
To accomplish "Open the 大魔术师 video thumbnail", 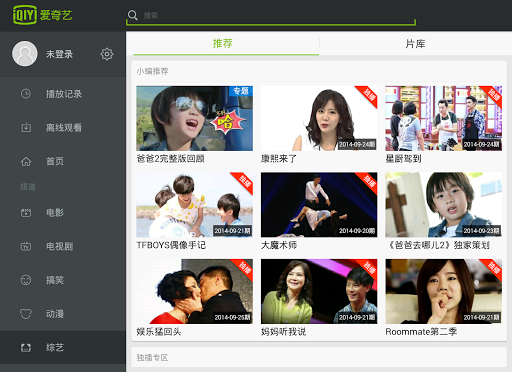I will click(x=319, y=205).
